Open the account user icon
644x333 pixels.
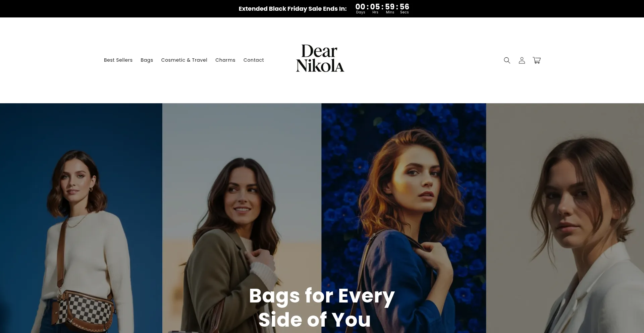522,60
